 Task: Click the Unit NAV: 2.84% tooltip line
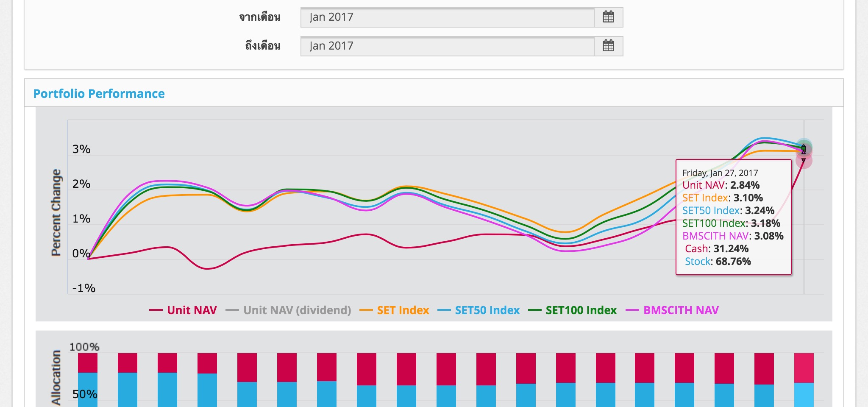[x=721, y=185]
